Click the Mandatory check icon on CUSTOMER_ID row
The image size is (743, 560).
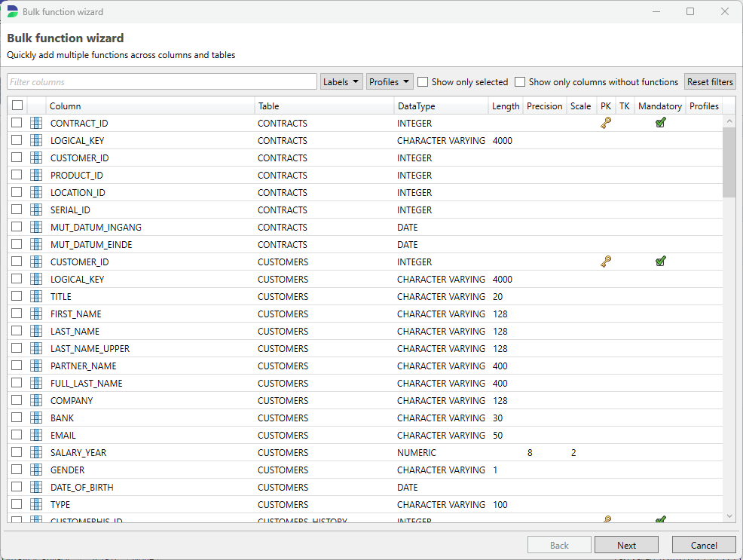(661, 261)
